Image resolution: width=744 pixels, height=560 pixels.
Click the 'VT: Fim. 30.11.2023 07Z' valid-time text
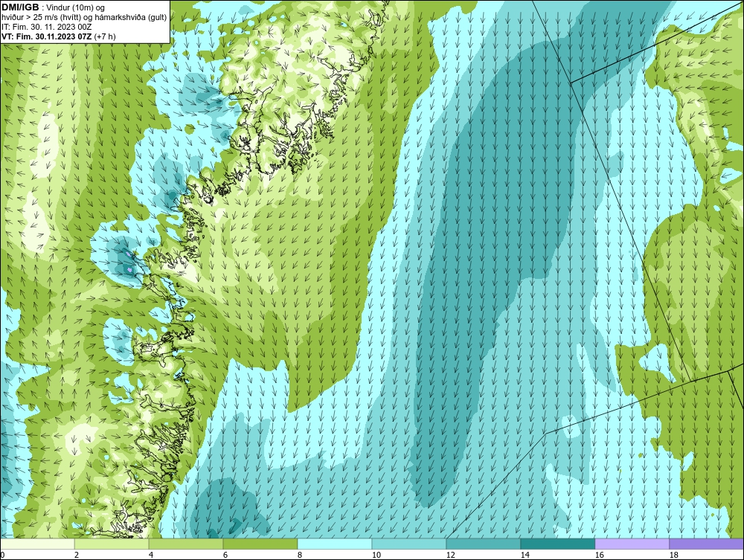(x=47, y=36)
